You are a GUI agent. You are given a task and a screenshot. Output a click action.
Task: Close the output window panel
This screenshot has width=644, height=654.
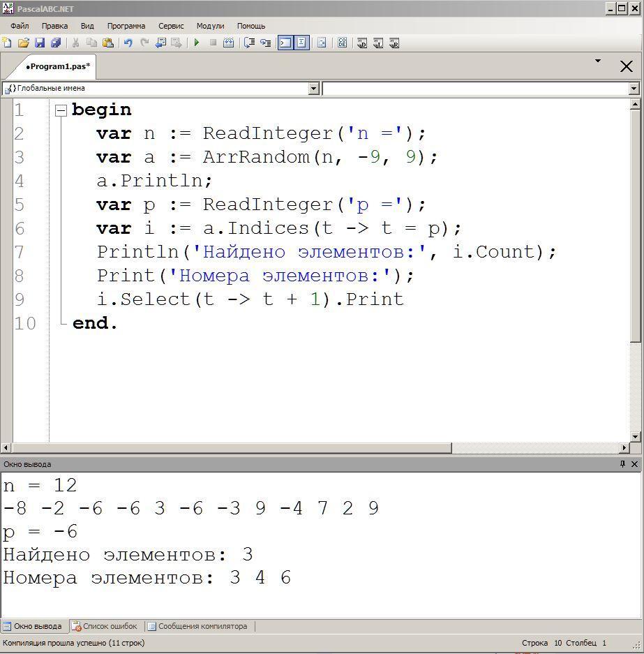(x=634, y=464)
